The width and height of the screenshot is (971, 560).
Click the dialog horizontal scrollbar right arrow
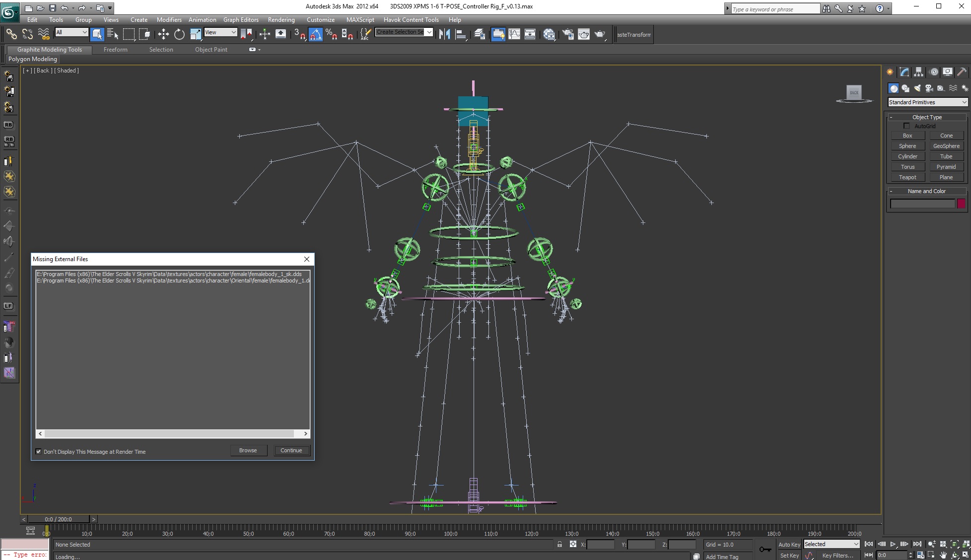[305, 433]
